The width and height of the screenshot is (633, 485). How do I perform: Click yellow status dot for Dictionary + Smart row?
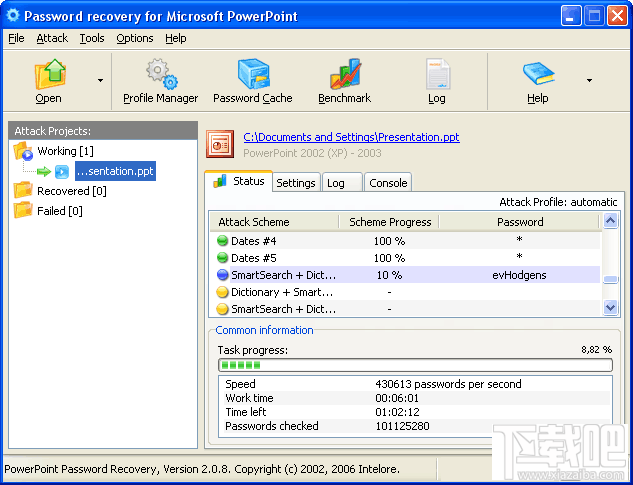pyautogui.click(x=222, y=292)
